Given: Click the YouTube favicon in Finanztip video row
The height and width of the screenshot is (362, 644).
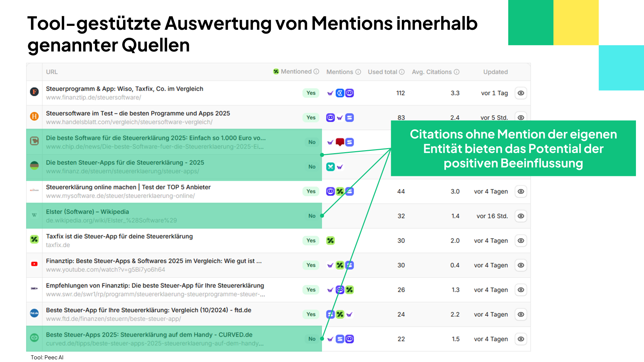Looking at the screenshot, I should [x=34, y=264].
